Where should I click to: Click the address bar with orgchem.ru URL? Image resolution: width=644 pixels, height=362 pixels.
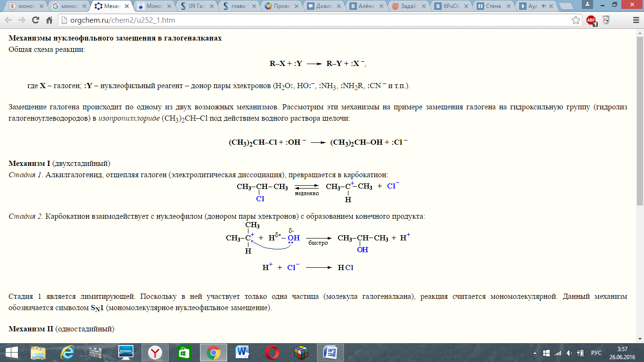314,20
